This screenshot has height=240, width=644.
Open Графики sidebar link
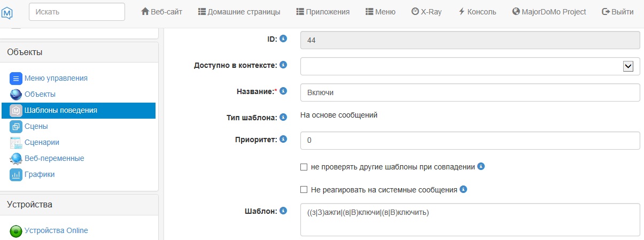tap(40, 174)
